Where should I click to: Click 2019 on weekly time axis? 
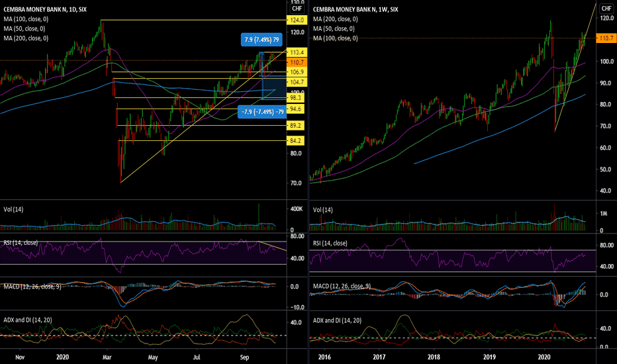489,357
